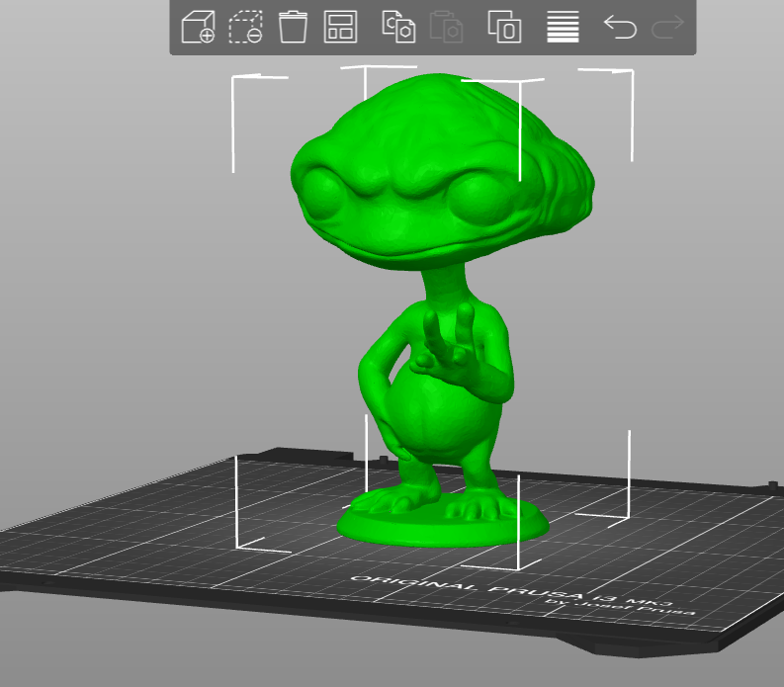Click the Delete (minus) object icon

245,27
